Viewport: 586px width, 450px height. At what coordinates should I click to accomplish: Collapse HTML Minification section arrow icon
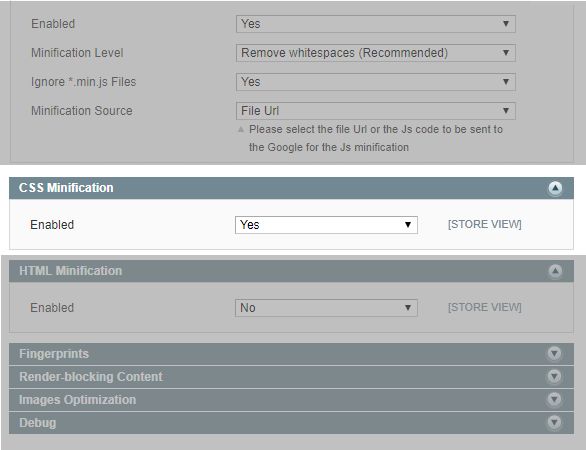pyautogui.click(x=555, y=271)
